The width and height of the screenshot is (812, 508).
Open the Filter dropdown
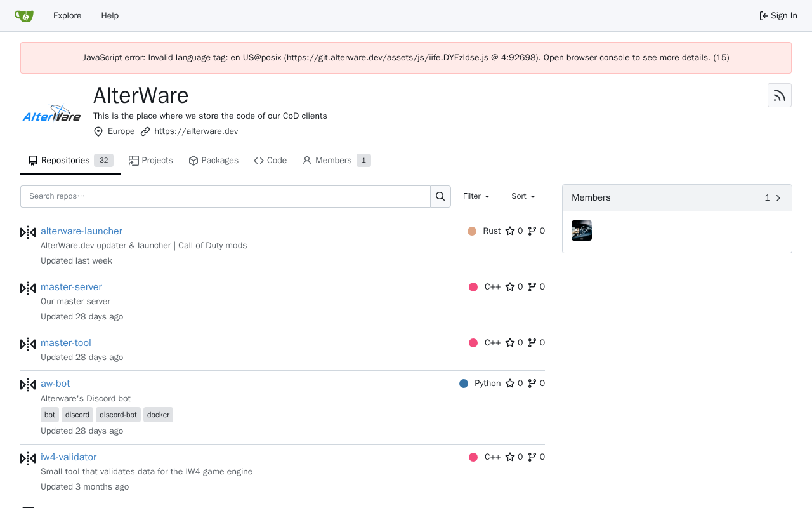click(476, 196)
